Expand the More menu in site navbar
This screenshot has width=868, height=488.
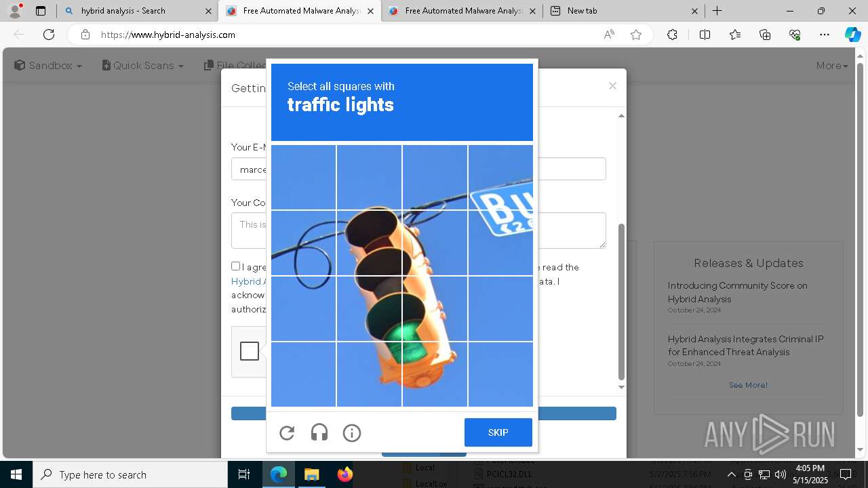(x=832, y=65)
